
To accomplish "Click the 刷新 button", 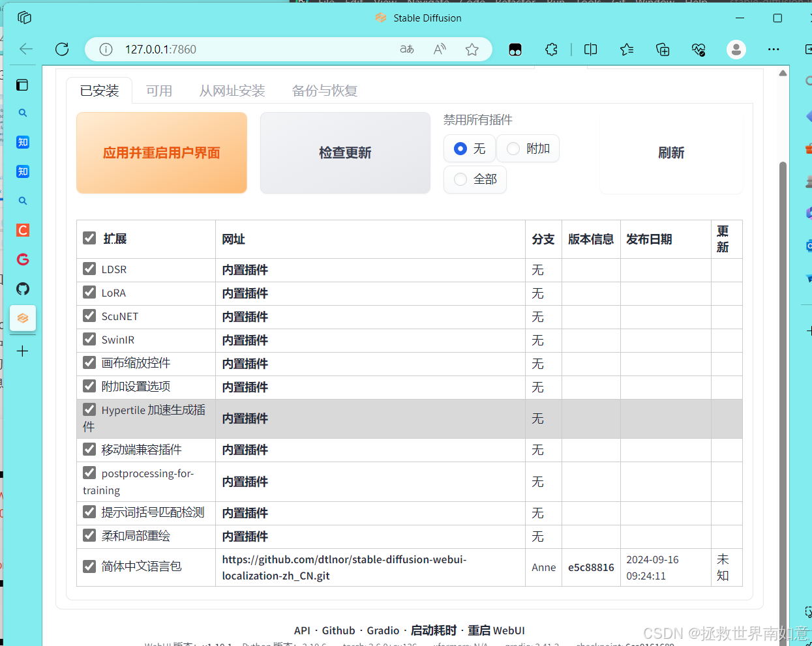I will [x=671, y=153].
